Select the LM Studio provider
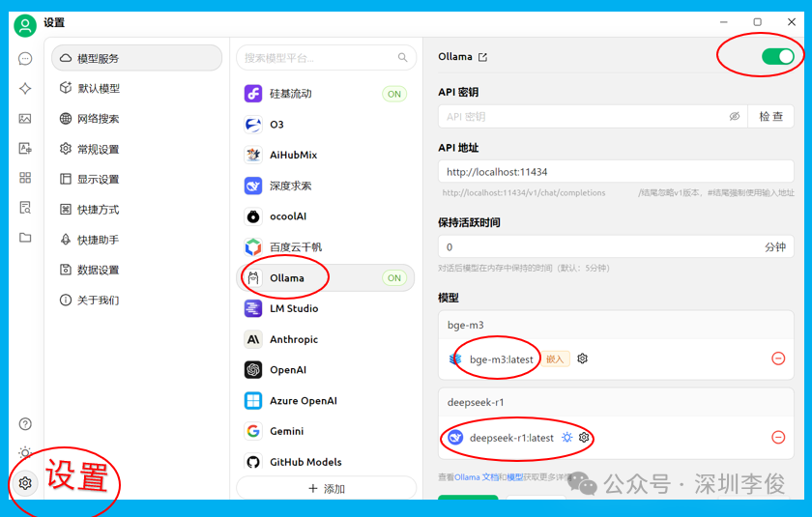 pos(326,308)
